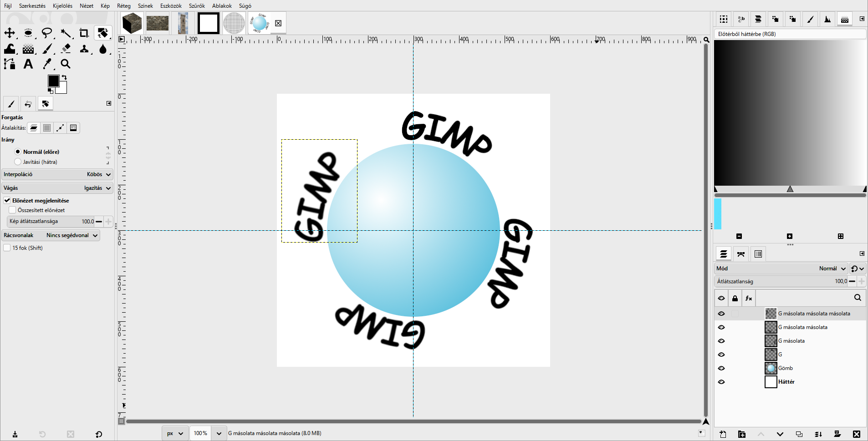Duplicate layer using the duplicate icon

click(799, 434)
